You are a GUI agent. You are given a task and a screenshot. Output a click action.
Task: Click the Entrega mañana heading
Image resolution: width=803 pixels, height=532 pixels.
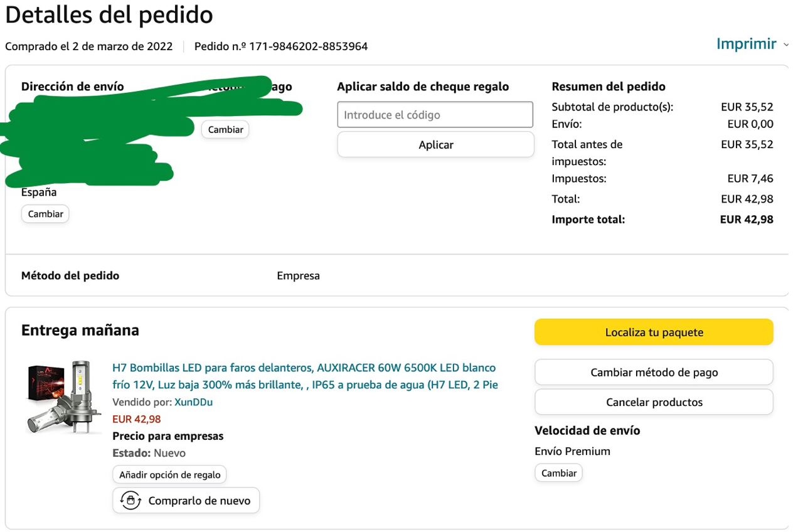click(x=80, y=331)
